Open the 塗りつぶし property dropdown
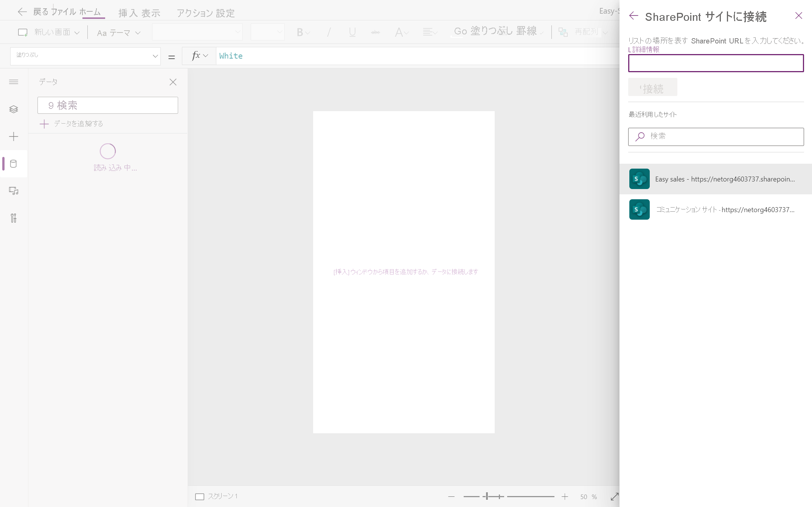This screenshot has width=812, height=507. click(85, 56)
